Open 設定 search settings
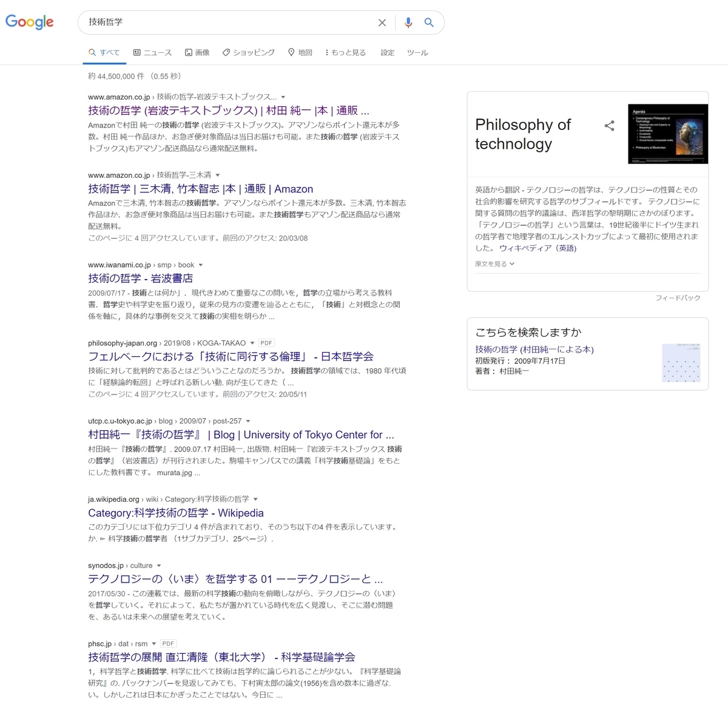The height and width of the screenshot is (710, 728). click(x=388, y=53)
